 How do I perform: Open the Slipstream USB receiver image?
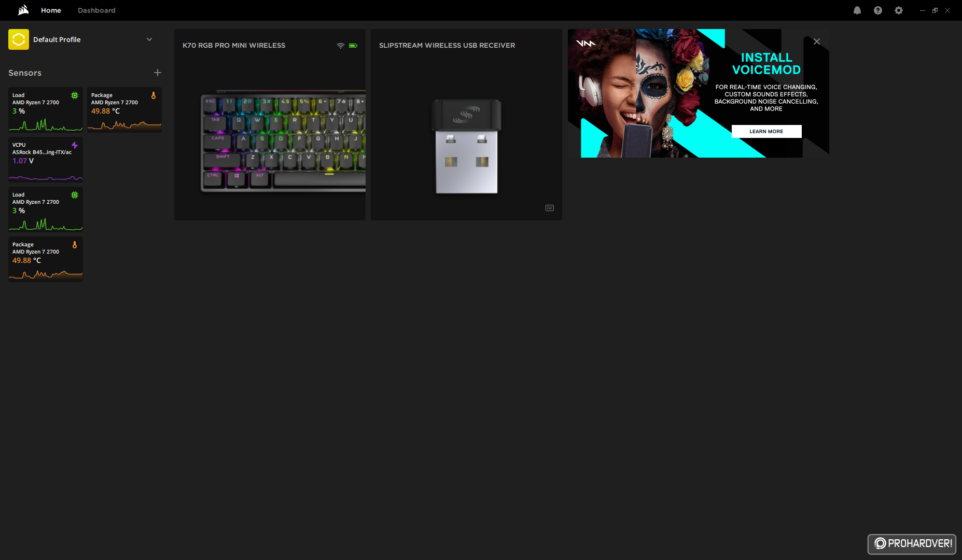467,146
